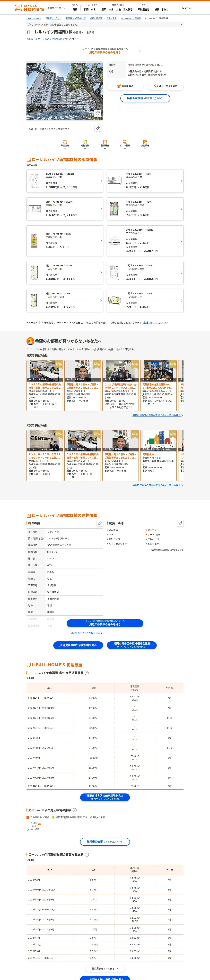Open the arrow on the 7階 73.08m² 4DK card
The image size is (210, 980).
pos(181,181)
